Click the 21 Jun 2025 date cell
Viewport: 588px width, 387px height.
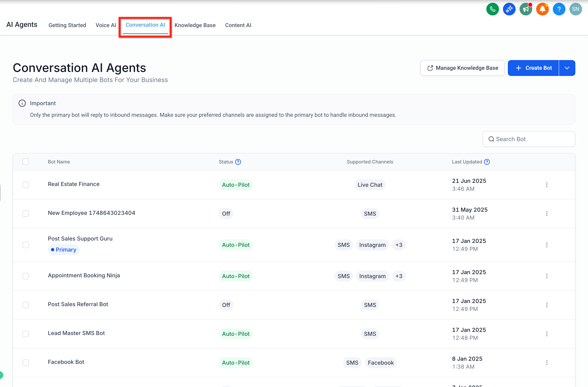pos(469,181)
